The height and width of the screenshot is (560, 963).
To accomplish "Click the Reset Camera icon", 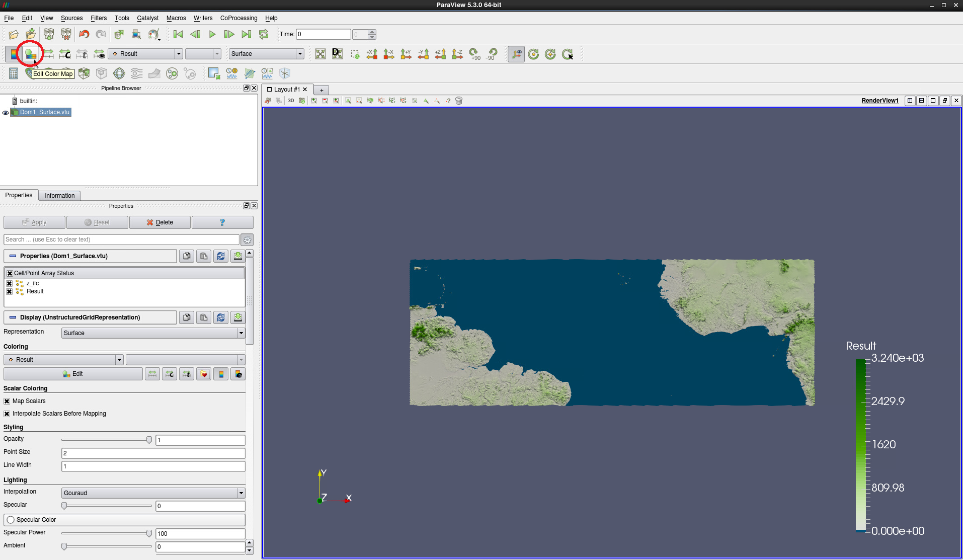I will 320,54.
